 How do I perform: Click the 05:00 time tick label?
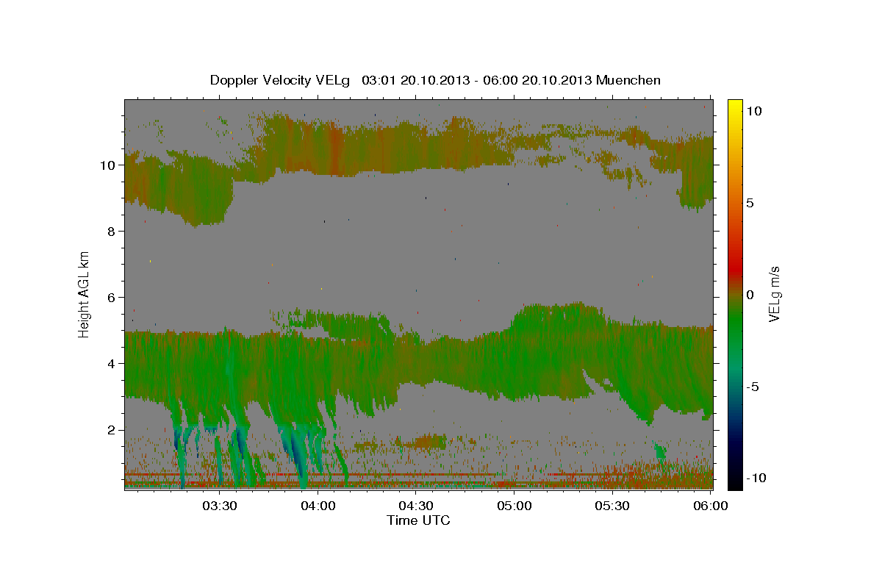pos(514,506)
